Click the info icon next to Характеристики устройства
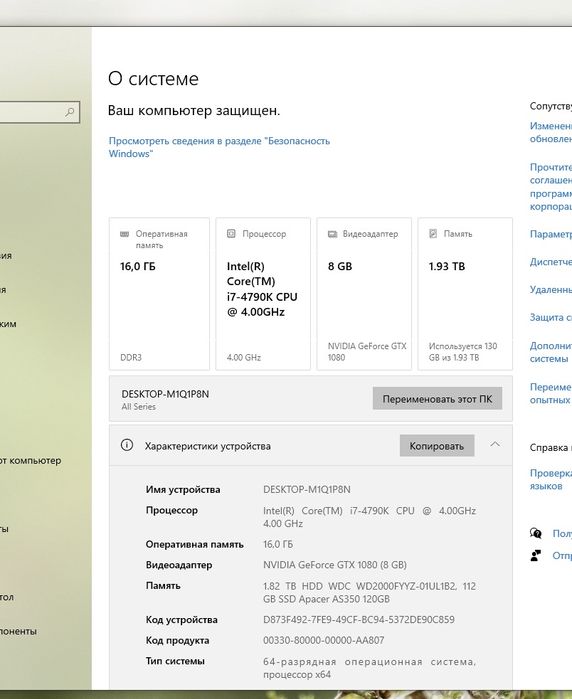The image size is (572, 699). 127,445
